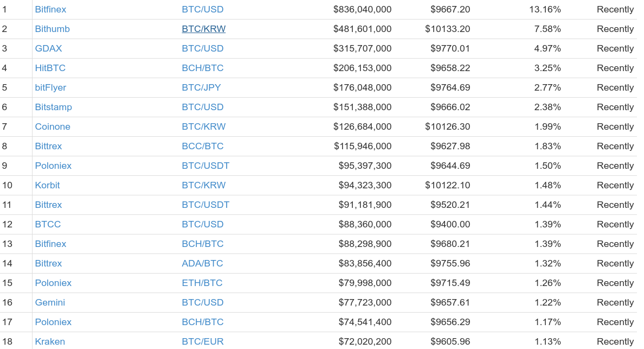Select the BTC/EUR trading pair

coord(203,341)
